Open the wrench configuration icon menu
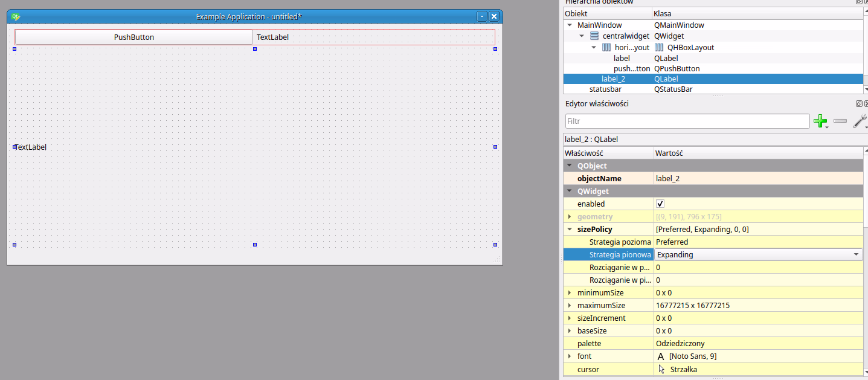This screenshot has width=868, height=380. pyautogui.click(x=860, y=121)
